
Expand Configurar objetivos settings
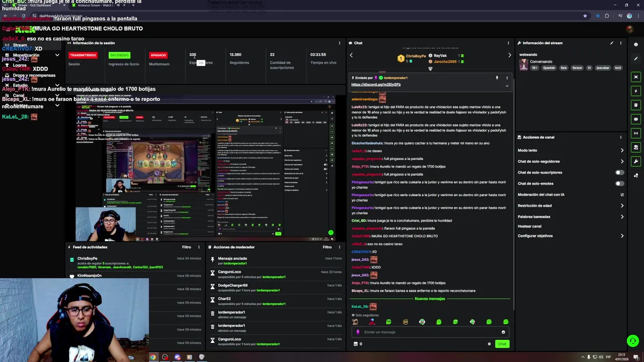622,236
